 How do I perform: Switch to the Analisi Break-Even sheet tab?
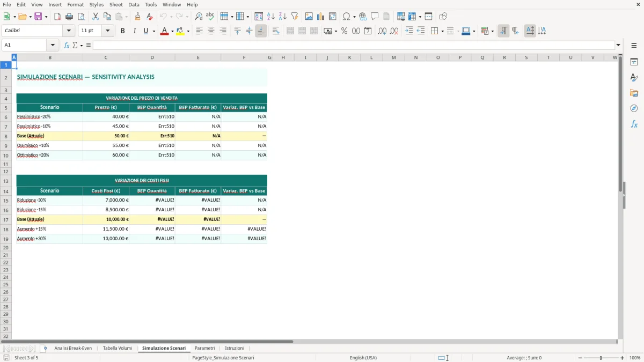coord(73,349)
